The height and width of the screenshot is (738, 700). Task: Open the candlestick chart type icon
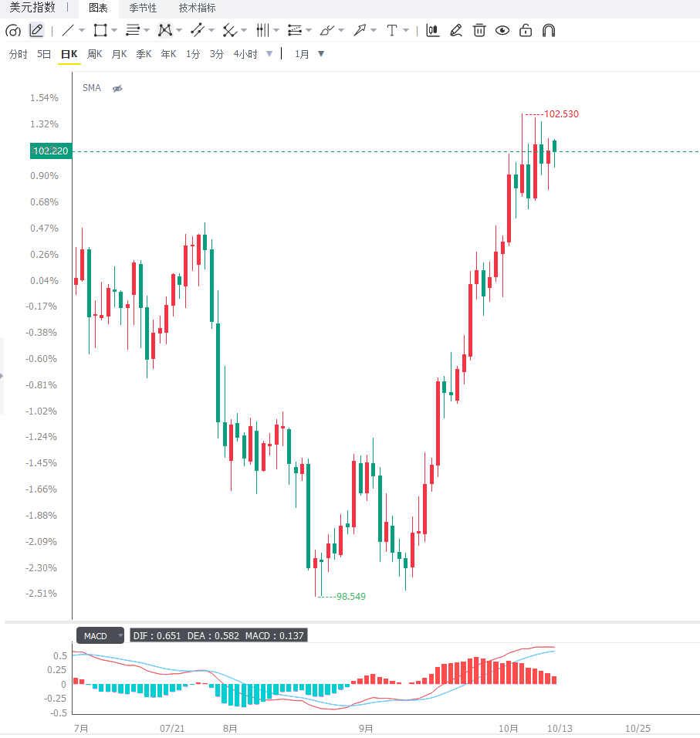click(432, 31)
